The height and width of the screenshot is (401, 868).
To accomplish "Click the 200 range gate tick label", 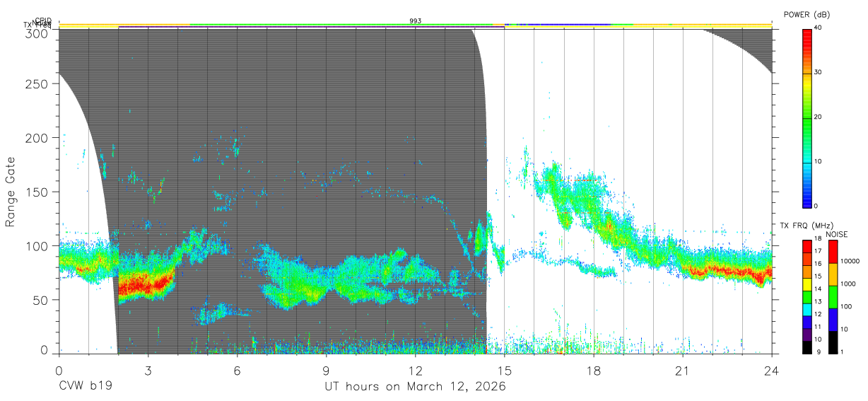I will [37, 139].
